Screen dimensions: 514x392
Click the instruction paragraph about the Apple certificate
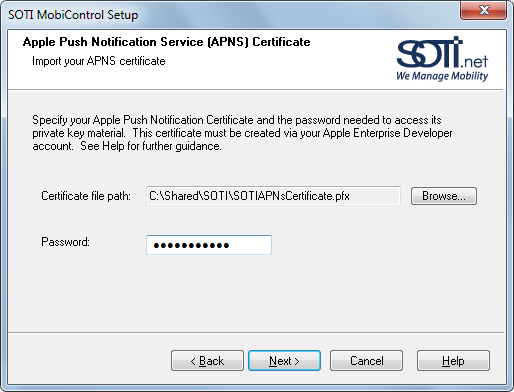click(242, 133)
